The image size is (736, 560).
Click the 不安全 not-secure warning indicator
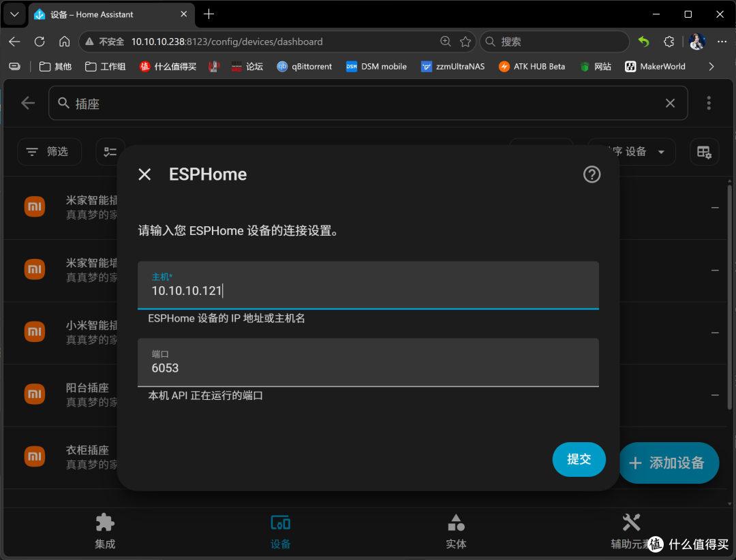coord(105,42)
